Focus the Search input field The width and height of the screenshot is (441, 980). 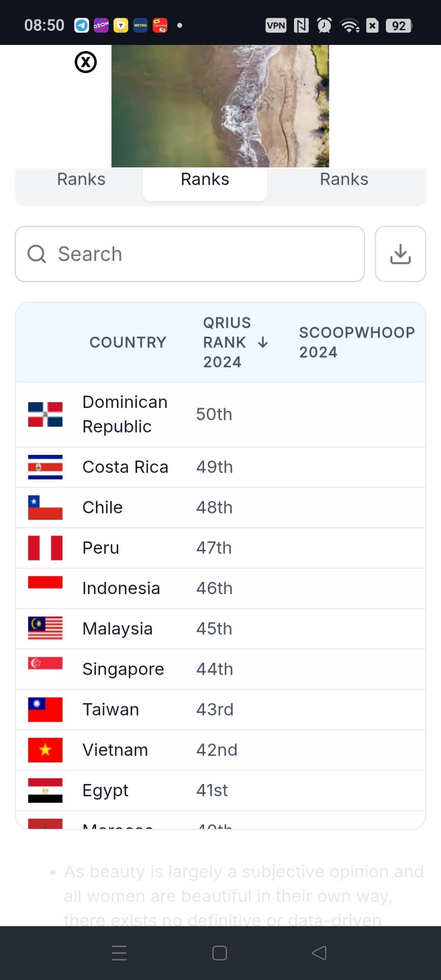click(190, 254)
